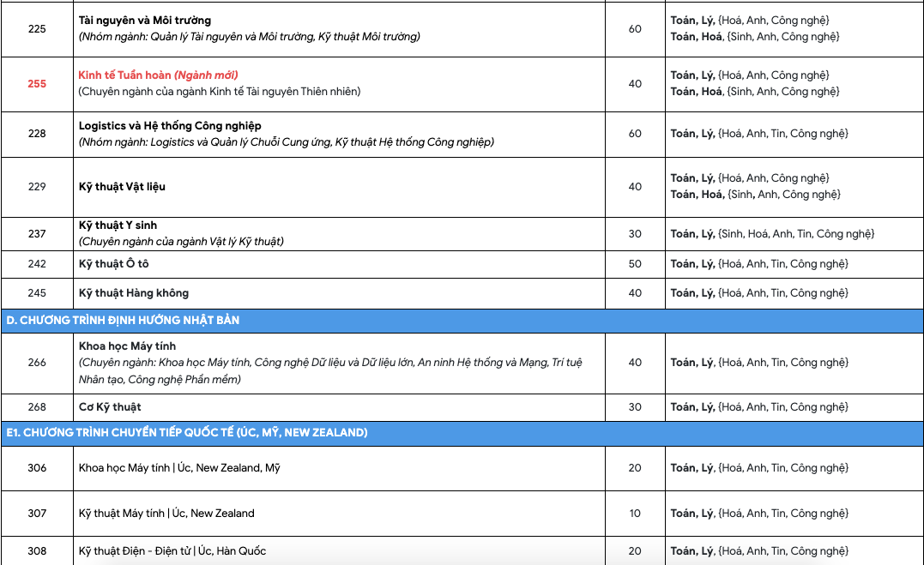Click the Kỹ thuật Hàng không program name
924x565 pixels.
[133, 293]
